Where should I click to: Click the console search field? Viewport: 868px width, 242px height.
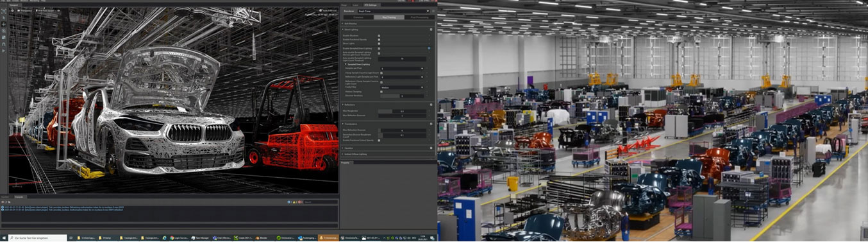click(x=321, y=202)
